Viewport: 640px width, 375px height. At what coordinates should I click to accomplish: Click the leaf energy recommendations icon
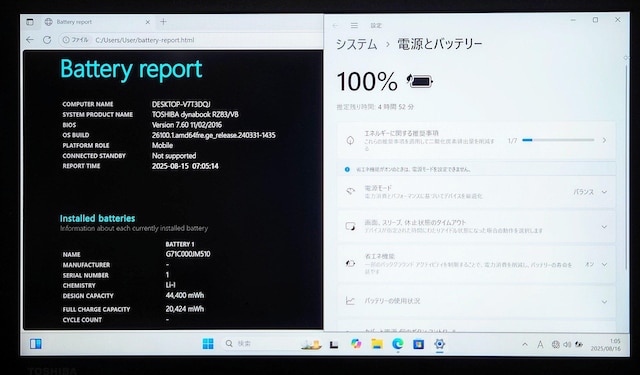point(350,141)
